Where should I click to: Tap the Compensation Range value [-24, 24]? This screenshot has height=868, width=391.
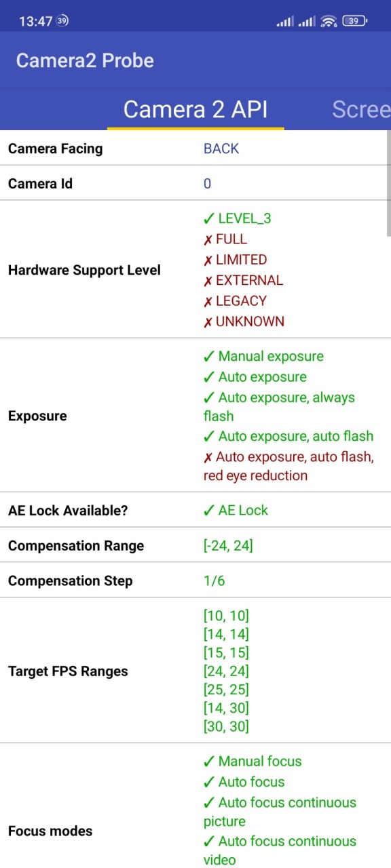pos(228,546)
